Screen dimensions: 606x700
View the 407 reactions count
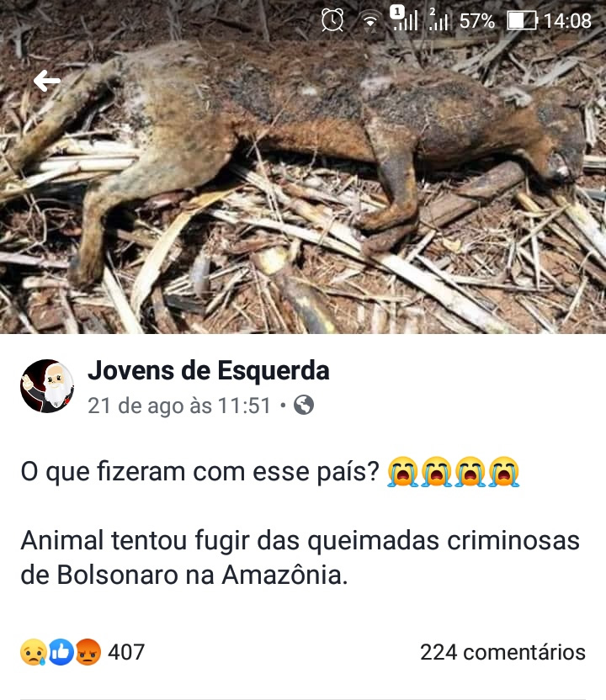click(x=126, y=652)
